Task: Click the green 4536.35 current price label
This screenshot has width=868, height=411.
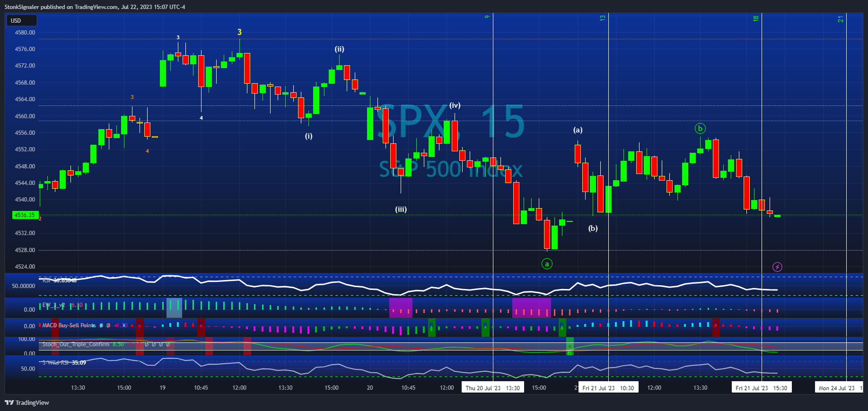Action: click(25, 215)
